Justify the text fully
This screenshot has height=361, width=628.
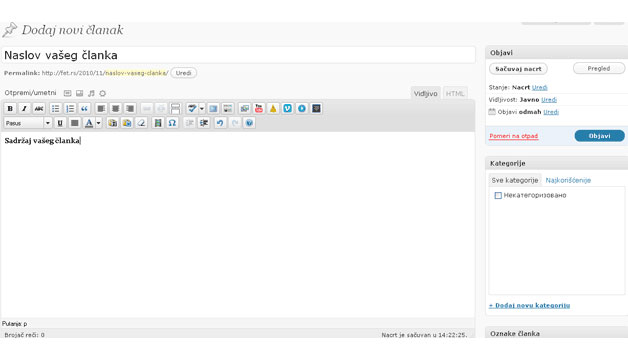(74, 123)
